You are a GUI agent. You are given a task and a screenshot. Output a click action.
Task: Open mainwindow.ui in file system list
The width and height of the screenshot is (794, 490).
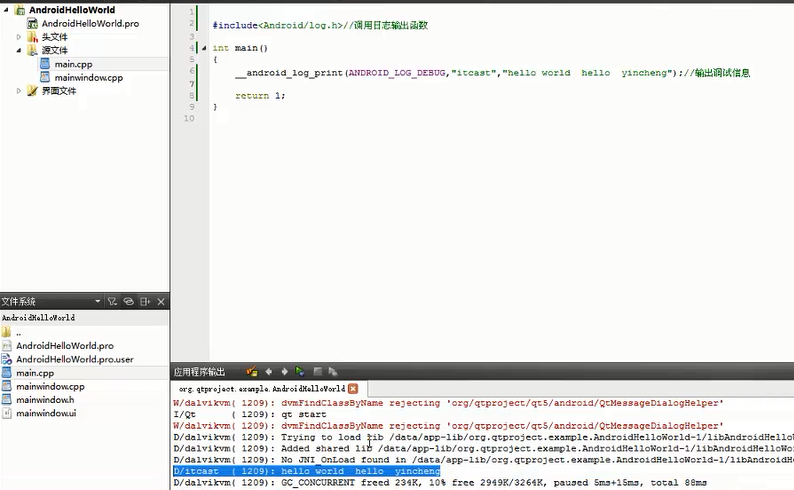tap(46, 414)
